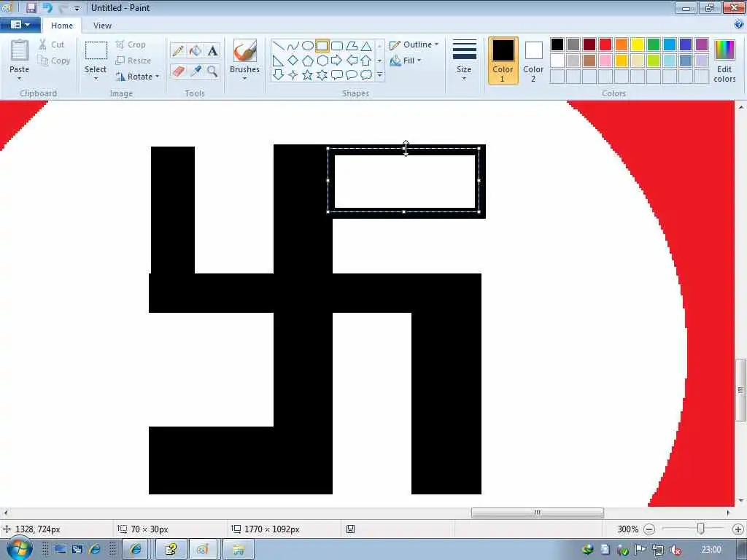This screenshot has height=560, width=747.
Task: Open the shape Outline dropdown
Action: click(414, 44)
